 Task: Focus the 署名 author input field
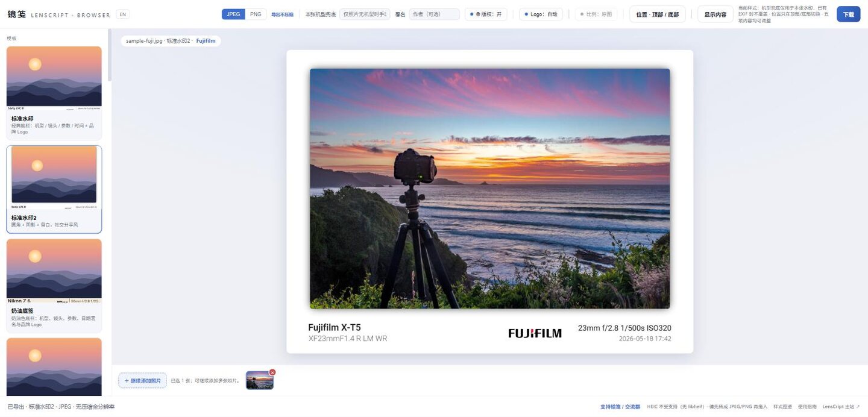click(434, 14)
